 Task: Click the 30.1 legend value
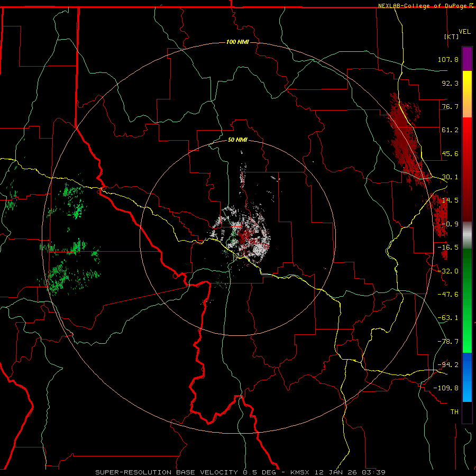pos(450,177)
